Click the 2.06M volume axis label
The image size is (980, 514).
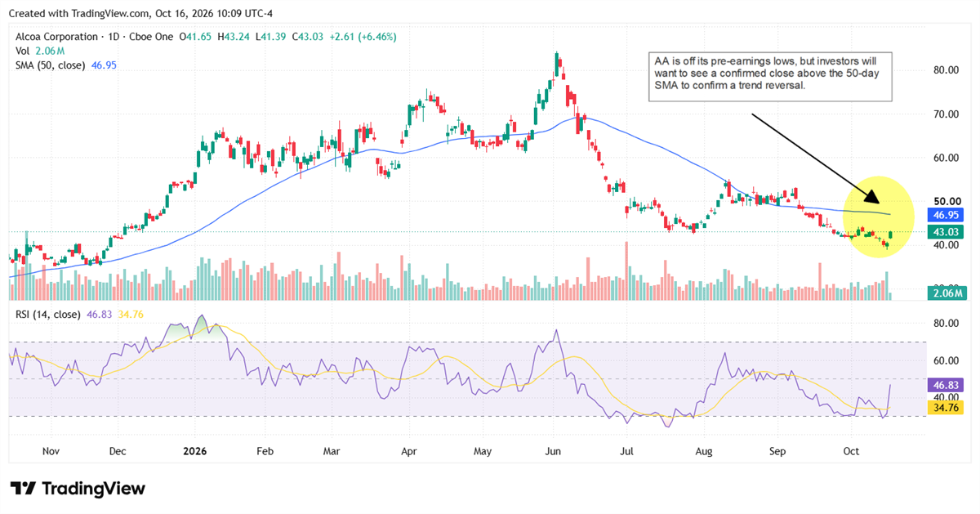click(x=947, y=293)
